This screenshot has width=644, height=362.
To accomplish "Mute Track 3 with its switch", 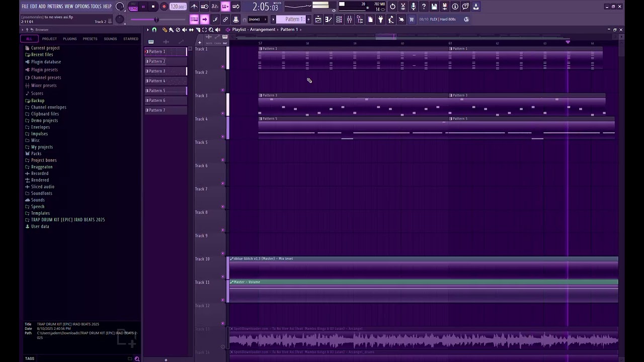I will [223, 113].
